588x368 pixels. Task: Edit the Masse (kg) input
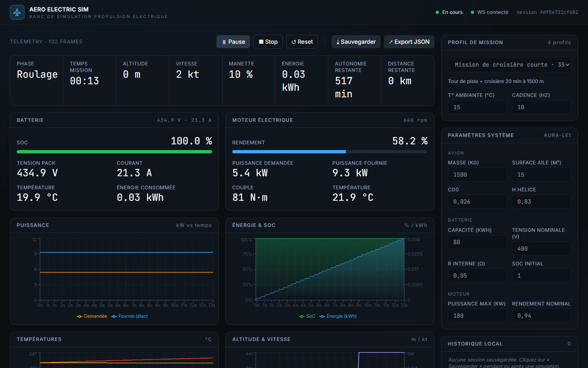pos(477,175)
